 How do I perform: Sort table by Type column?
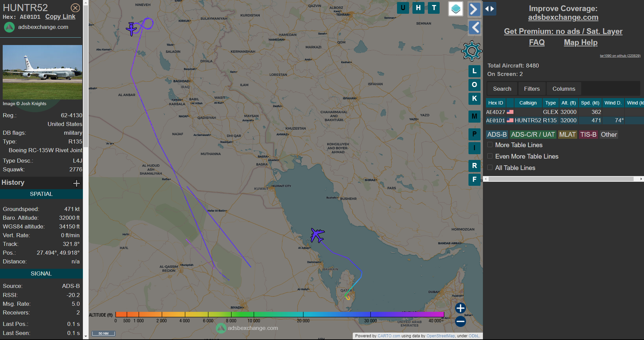pyautogui.click(x=550, y=103)
